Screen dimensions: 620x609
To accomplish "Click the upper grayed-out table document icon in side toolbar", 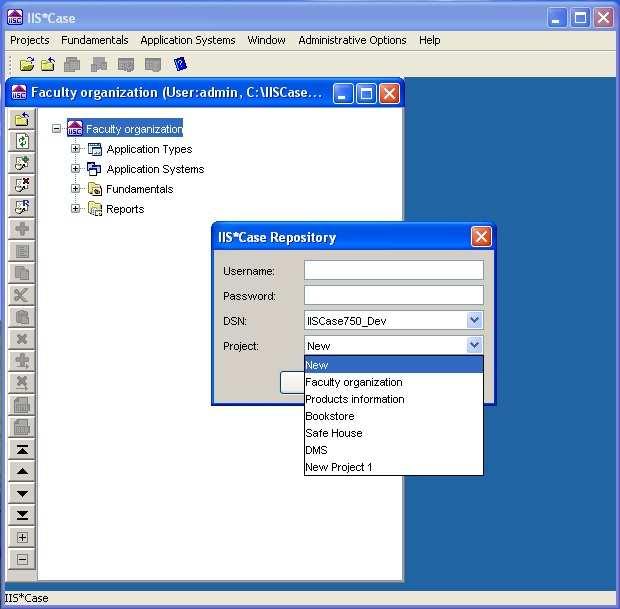I will pyautogui.click(x=22, y=405).
